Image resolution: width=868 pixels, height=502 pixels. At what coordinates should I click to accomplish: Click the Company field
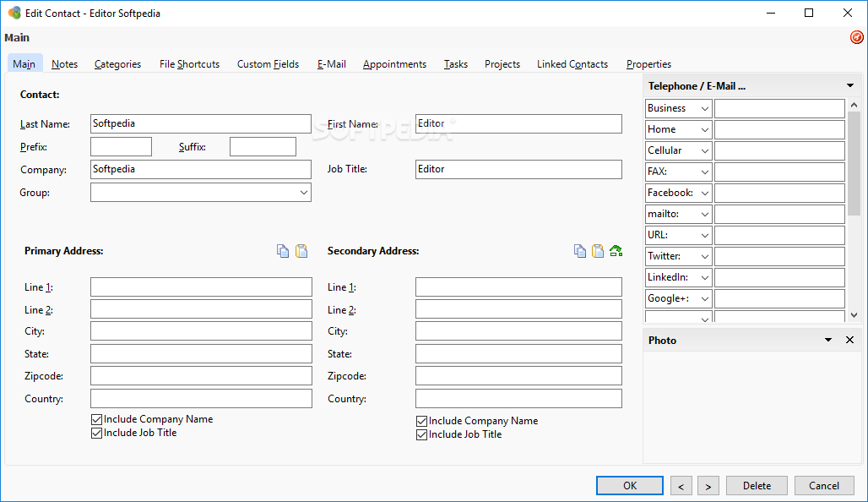[201, 170]
